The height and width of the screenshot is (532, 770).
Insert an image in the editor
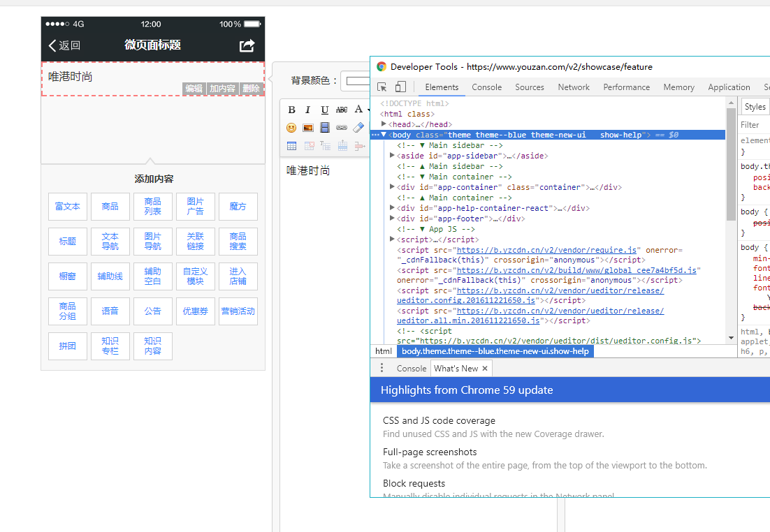coord(308,128)
